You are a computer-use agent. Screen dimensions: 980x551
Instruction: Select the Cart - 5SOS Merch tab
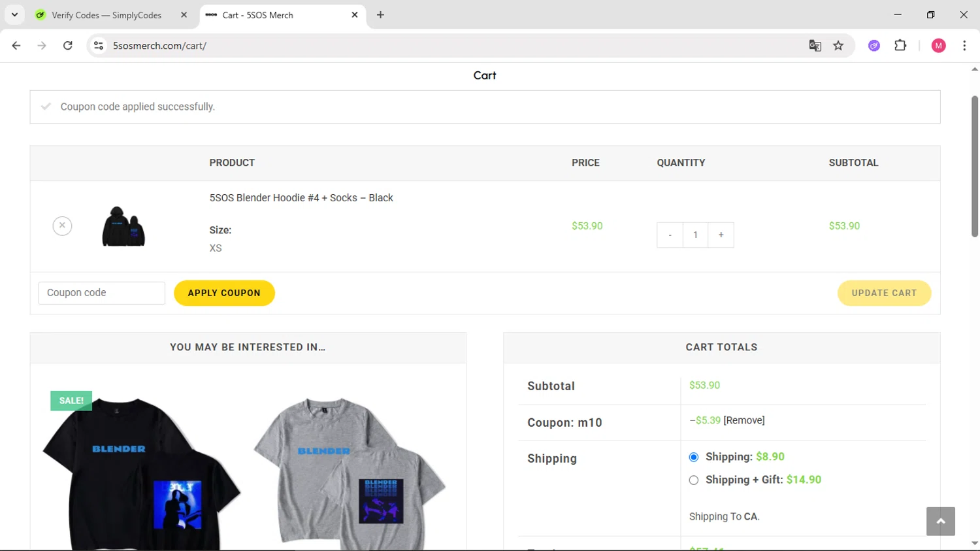(x=257, y=15)
